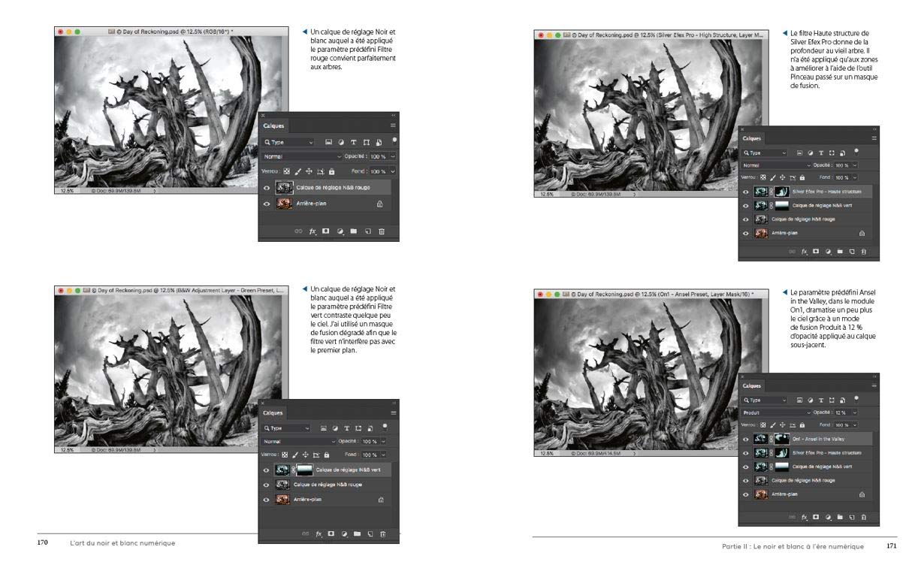Screen dimensions: 924x571
Task: Open the Calques panel menu in the top-left panel
Action: tap(392, 125)
